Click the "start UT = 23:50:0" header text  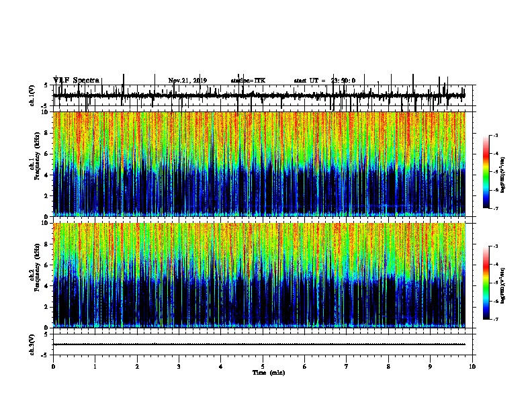[324, 81]
